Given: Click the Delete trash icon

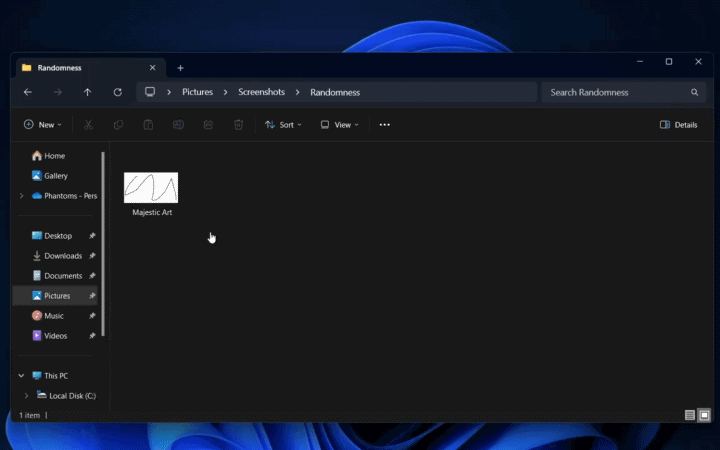Looking at the screenshot, I should tap(238, 125).
